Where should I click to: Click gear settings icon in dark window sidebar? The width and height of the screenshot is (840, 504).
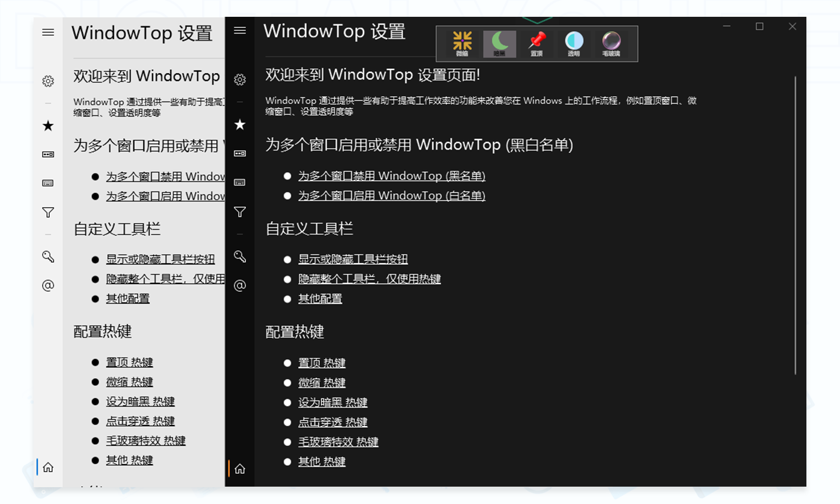[x=240, y=80]
